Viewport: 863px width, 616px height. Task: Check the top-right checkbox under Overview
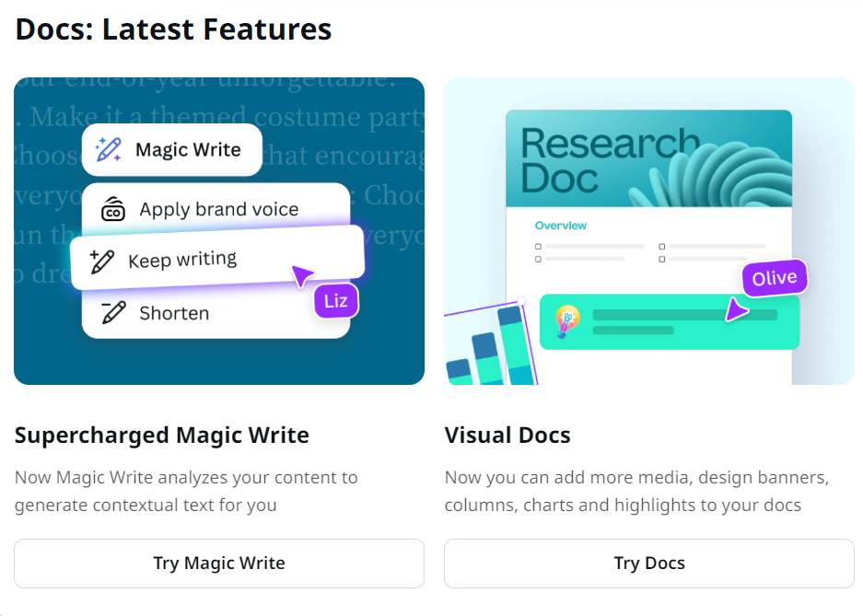coord(662,247)
